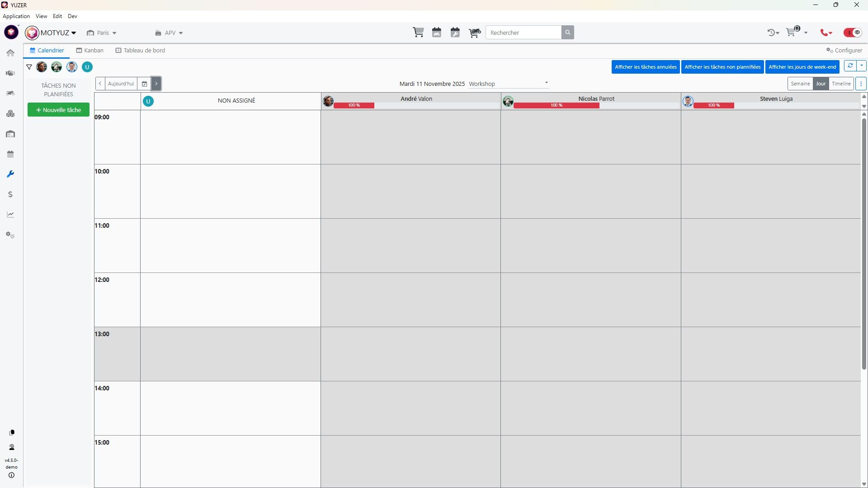868x488 pixels.
Task: Switch to the Kanban tab
Action: 90,51
